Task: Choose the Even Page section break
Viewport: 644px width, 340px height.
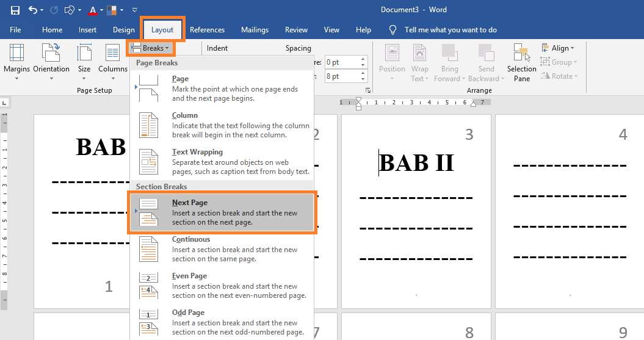Action: point(222,286)
